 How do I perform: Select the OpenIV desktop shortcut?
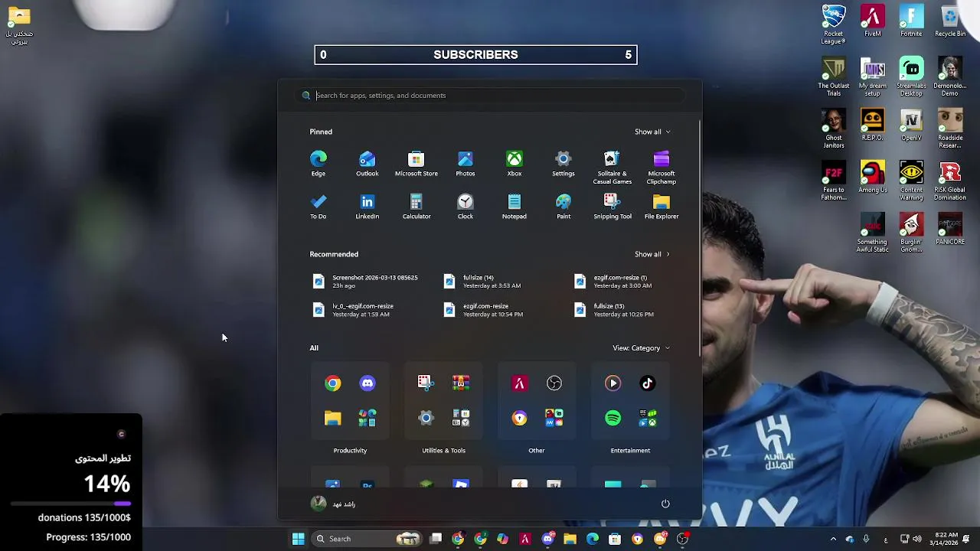[x=911, y=126]
